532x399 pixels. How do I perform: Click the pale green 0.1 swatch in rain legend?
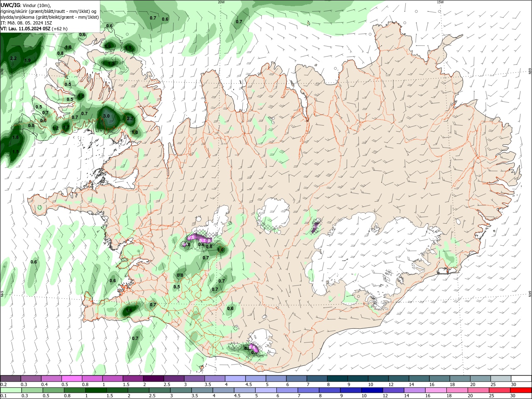pos(11,390)
